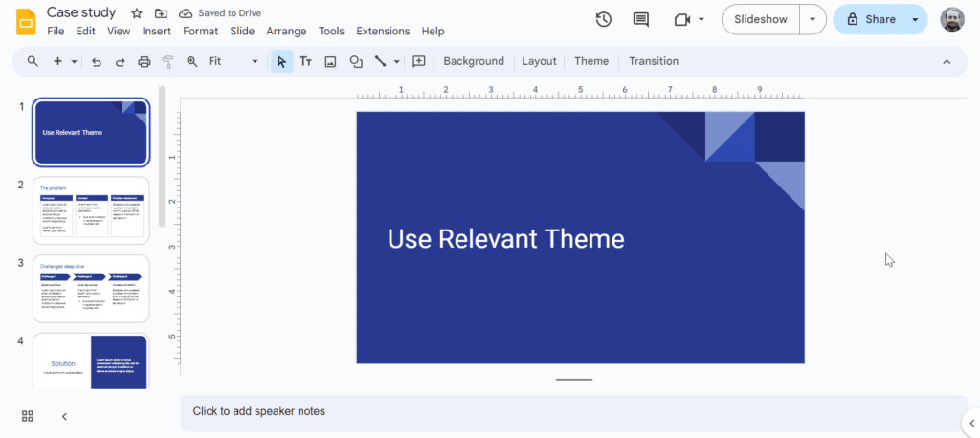
Task: Click the Insert image icon
Action: click(330, 61)
